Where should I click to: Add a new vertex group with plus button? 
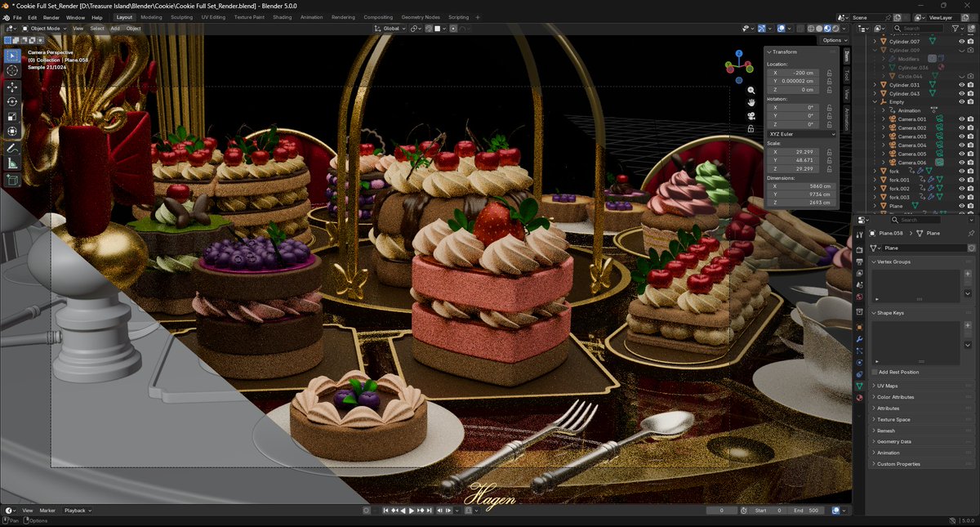click(968, 274)
